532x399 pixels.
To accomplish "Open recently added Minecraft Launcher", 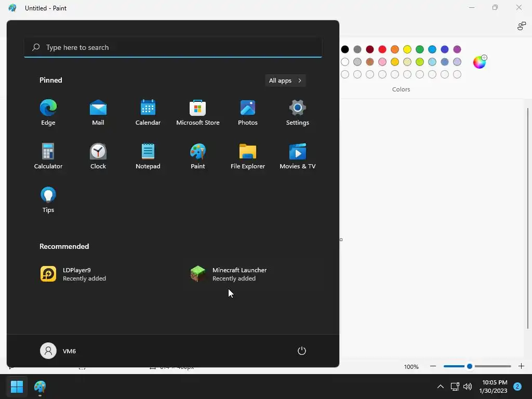I will coord(254,274).
